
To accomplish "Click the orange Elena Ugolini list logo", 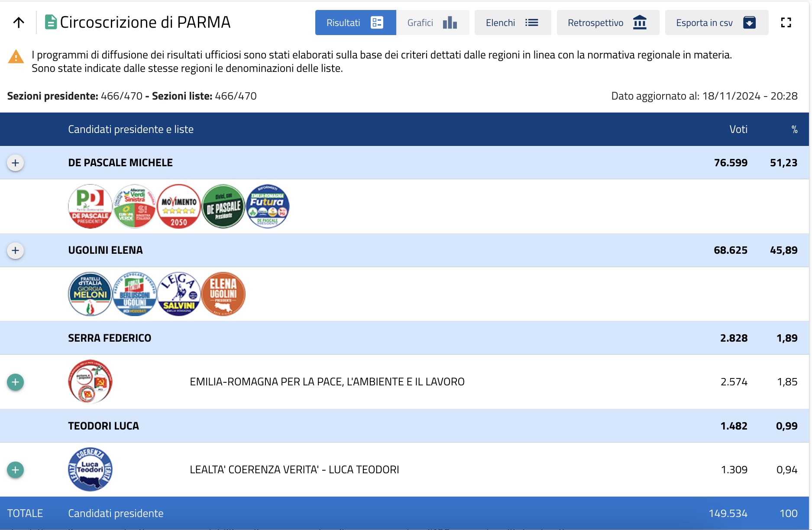I will (223, 294).
